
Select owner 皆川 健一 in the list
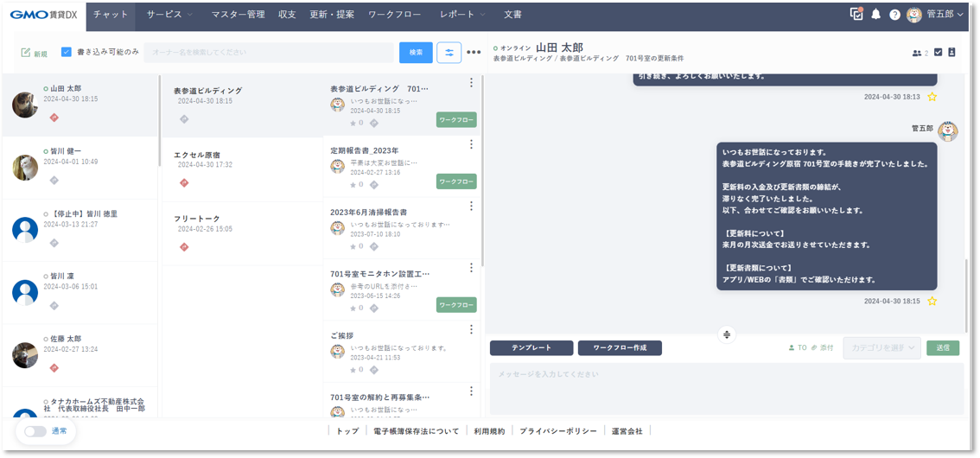[x=80, y=168]
